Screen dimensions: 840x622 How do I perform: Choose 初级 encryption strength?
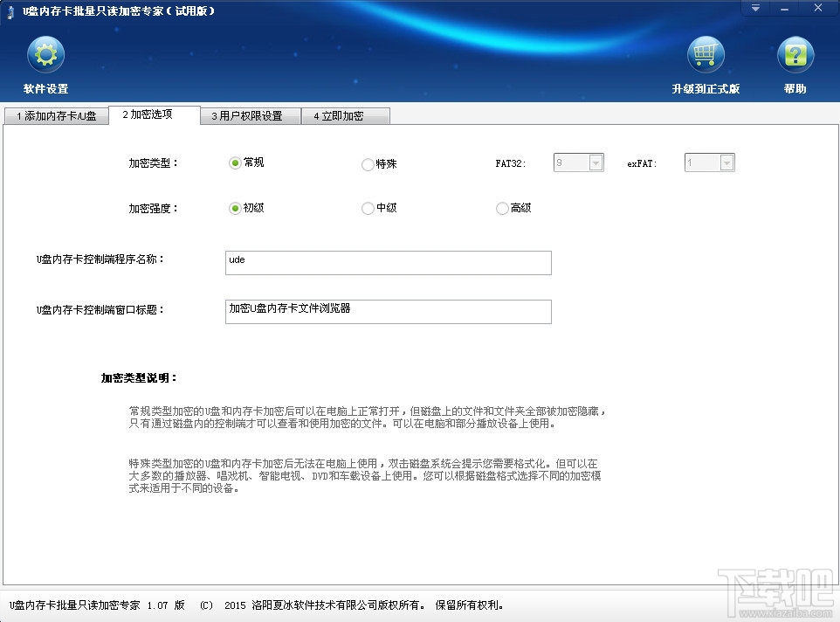pyautogui.click(x=234, y=208)
